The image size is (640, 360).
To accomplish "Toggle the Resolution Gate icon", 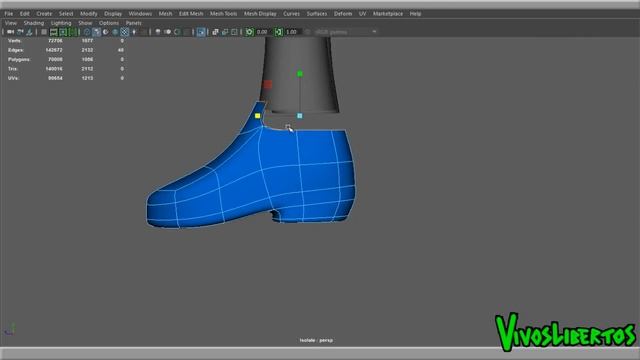I will 63,32.
